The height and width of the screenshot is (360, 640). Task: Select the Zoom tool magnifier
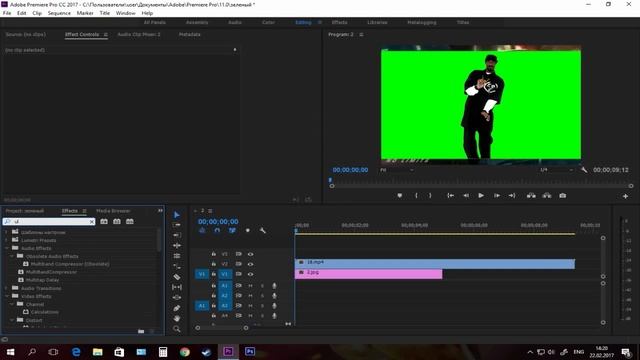coord(177,329)
